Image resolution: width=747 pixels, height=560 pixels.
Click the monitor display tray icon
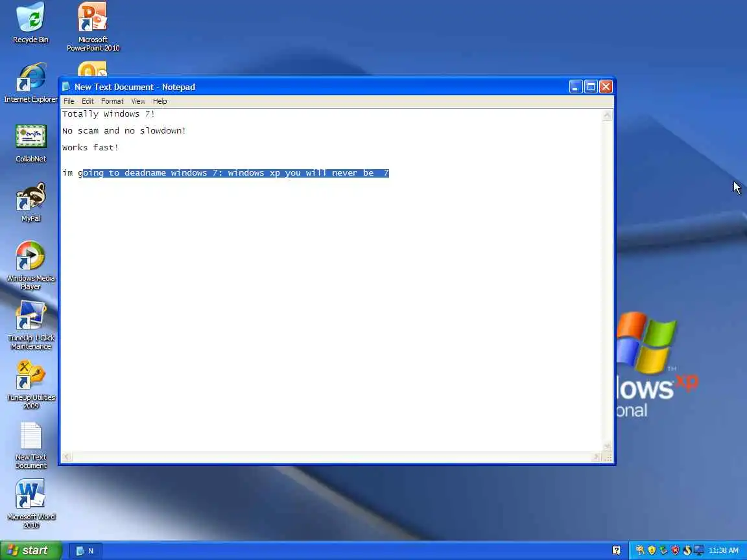(x=699, y=550)
